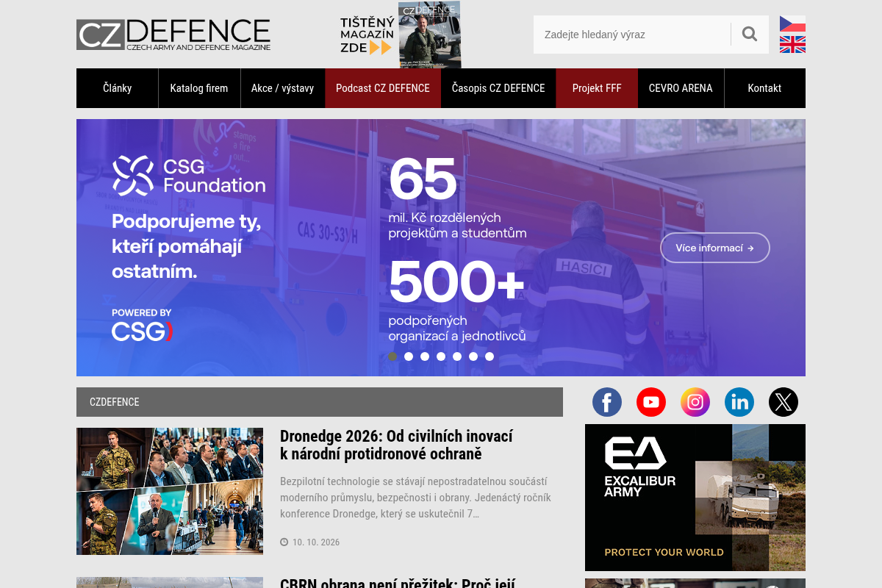Viewport: 882px width, 588px height.
Task: Select the first carousel slide dot
Action: point(392,356)
